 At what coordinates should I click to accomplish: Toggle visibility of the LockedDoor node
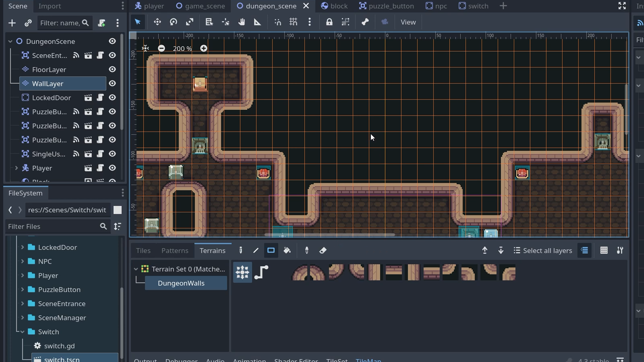pos(112,98)
